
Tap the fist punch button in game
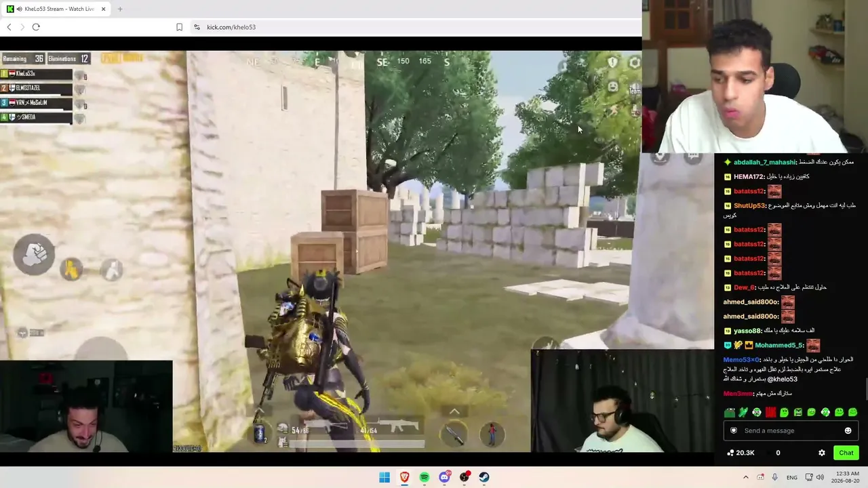coord(34,254)
